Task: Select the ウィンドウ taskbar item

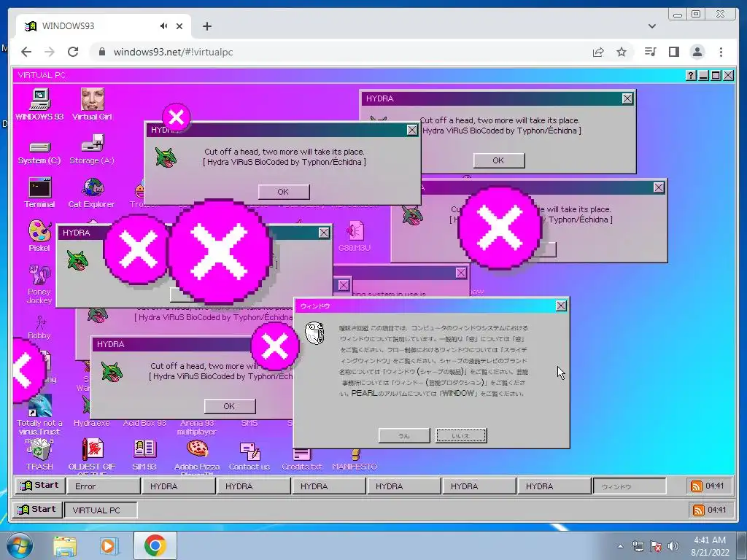Action: coord(629,486)
